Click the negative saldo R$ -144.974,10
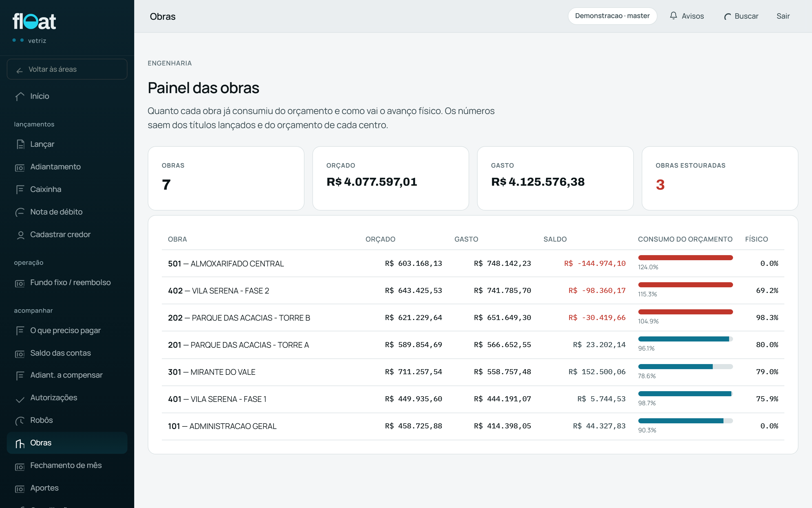The width and height of the screenshot is (812, 508). 595,263
